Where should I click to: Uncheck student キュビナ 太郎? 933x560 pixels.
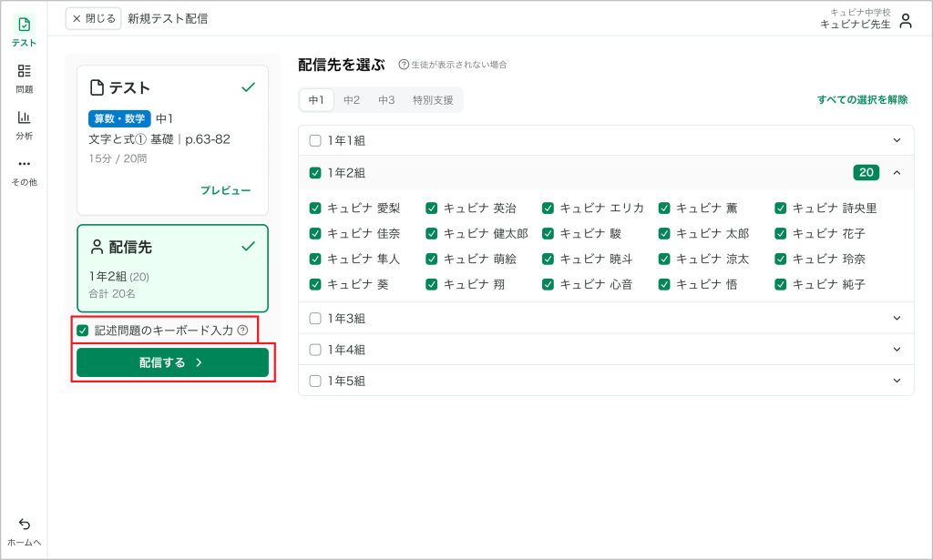(664, 234)
